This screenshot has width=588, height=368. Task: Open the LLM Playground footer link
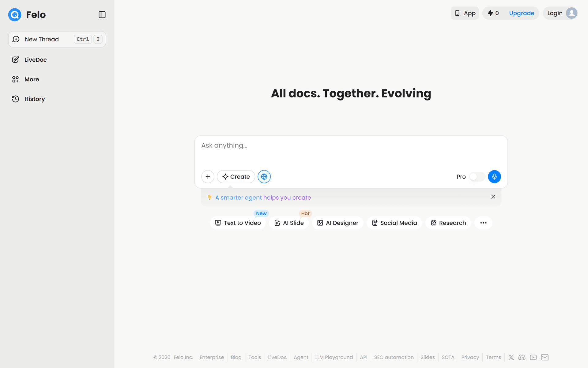[x=334, y=357]
